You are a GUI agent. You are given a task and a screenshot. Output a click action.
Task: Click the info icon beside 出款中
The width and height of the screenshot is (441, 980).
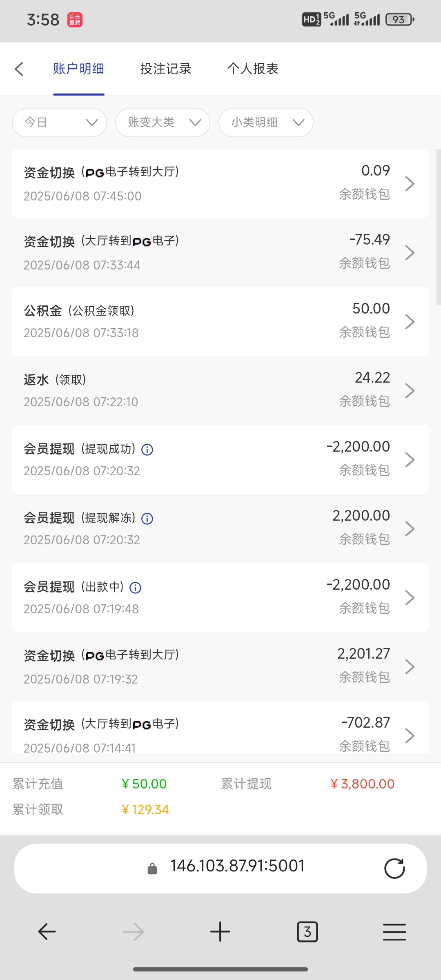(x=135, y=588)
